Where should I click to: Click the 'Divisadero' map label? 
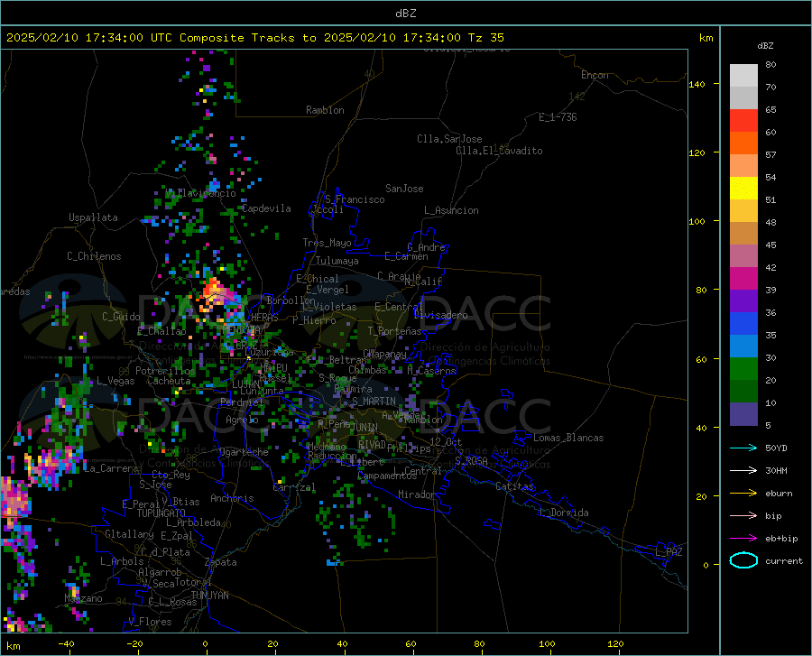[x=440, y=315]
